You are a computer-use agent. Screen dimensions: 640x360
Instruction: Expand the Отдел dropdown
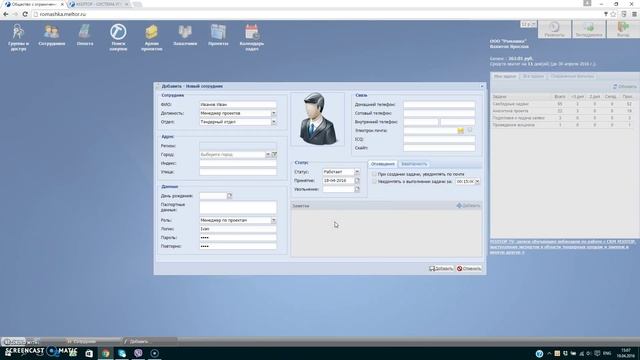pyautogui.click(x=274, y=122)
